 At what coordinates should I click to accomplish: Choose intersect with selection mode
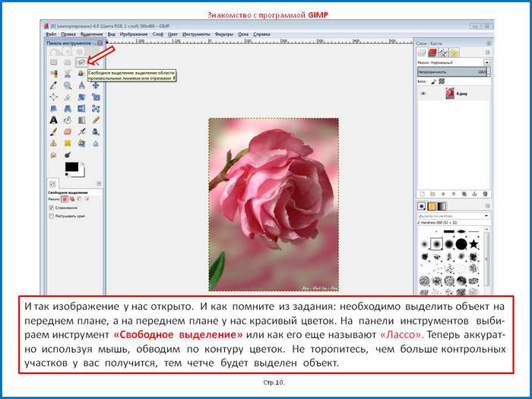point(87,199)
